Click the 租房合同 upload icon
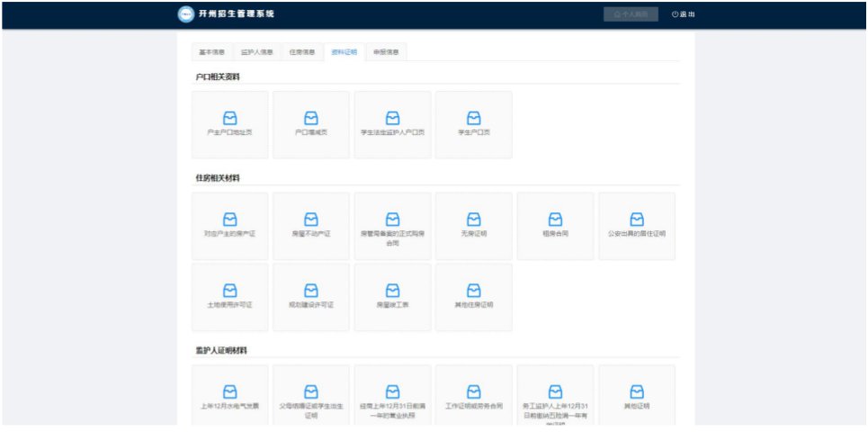 pos(555,220)
